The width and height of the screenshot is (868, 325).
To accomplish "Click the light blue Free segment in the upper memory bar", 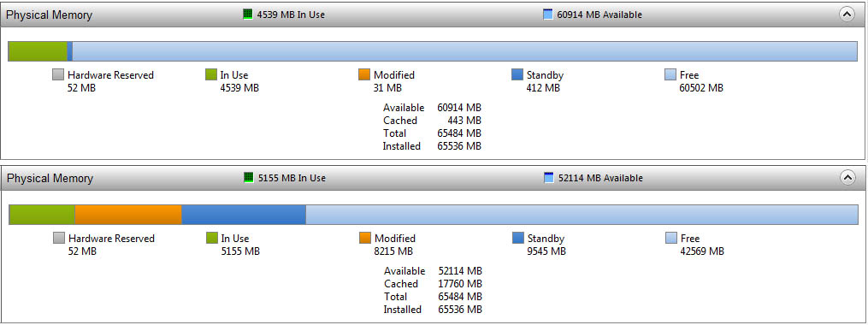I will 465,51.
